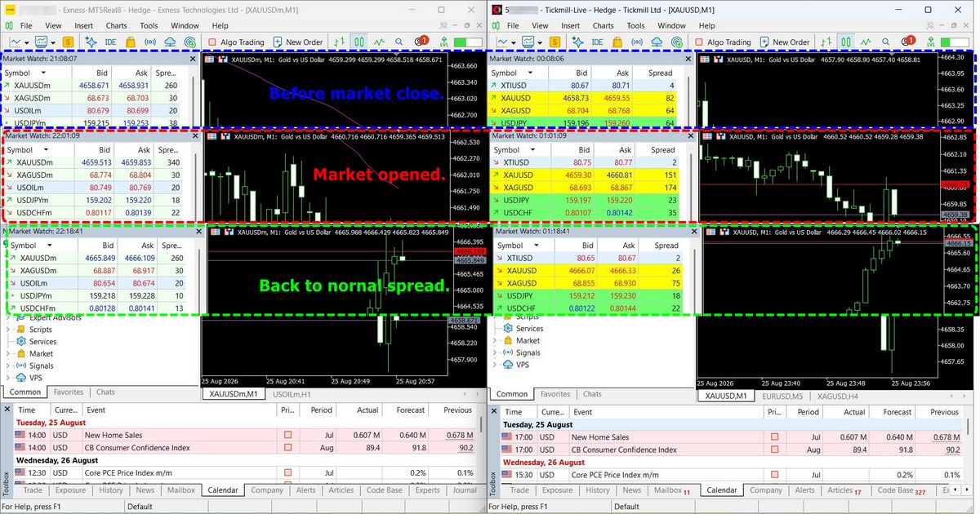Image resolution: width=980 pixels, height=514 pixels.
Task: Switch to bar chart icon in Exness toolbar
Action: [x=339, y=42]
